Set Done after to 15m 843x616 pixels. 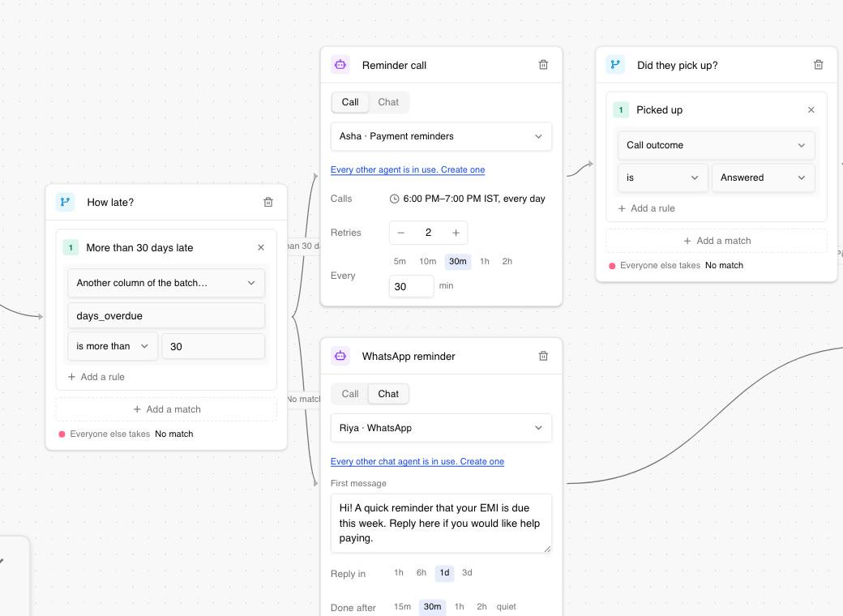402,606
